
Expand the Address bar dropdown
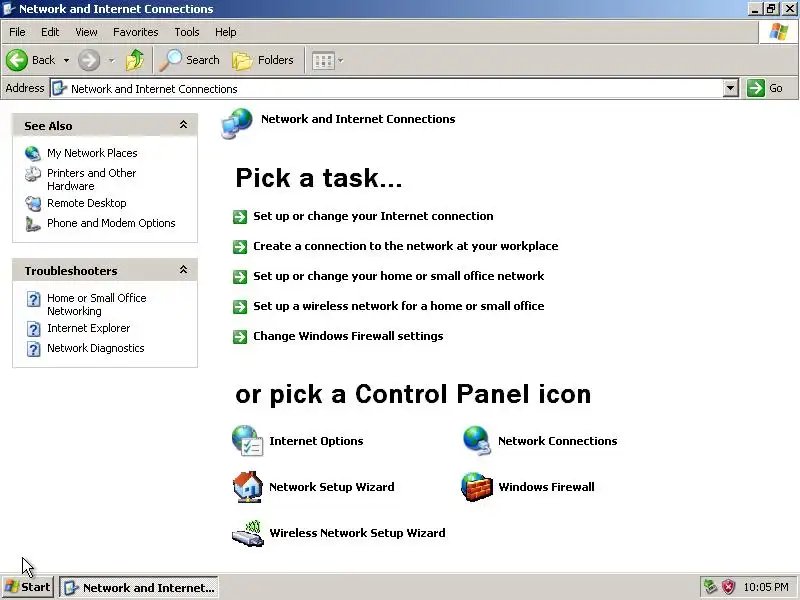point(731,88)
